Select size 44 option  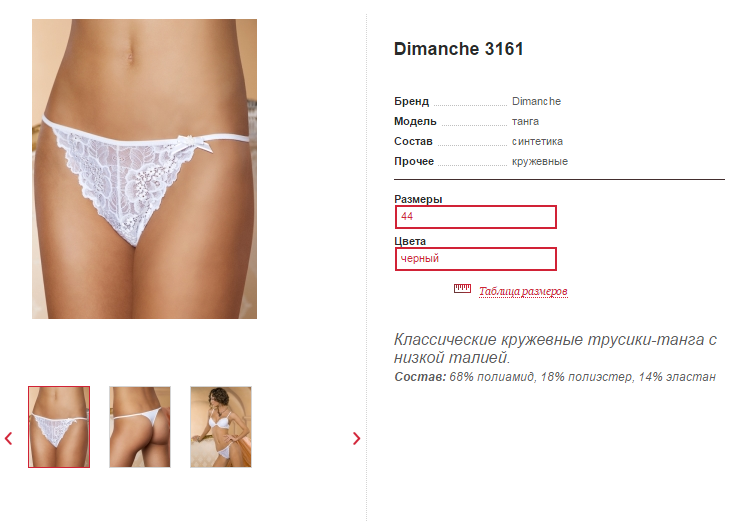[x=476, y=217]
